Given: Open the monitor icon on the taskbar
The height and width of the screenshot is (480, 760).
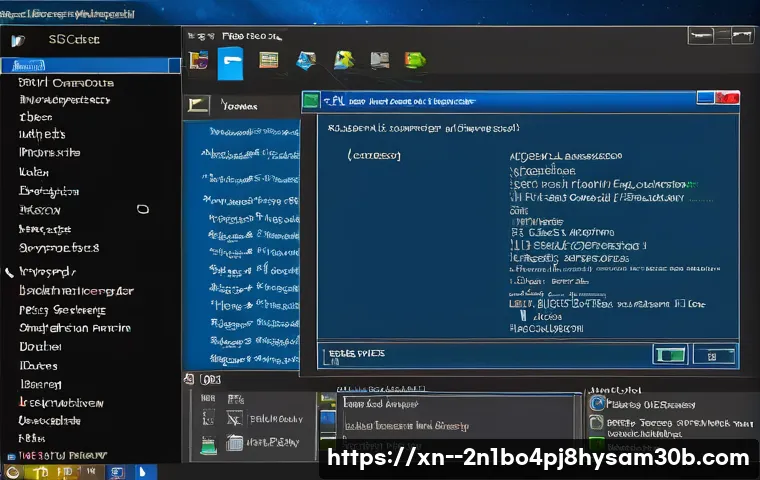Looking at the screenshot, I should click(117, 472).
